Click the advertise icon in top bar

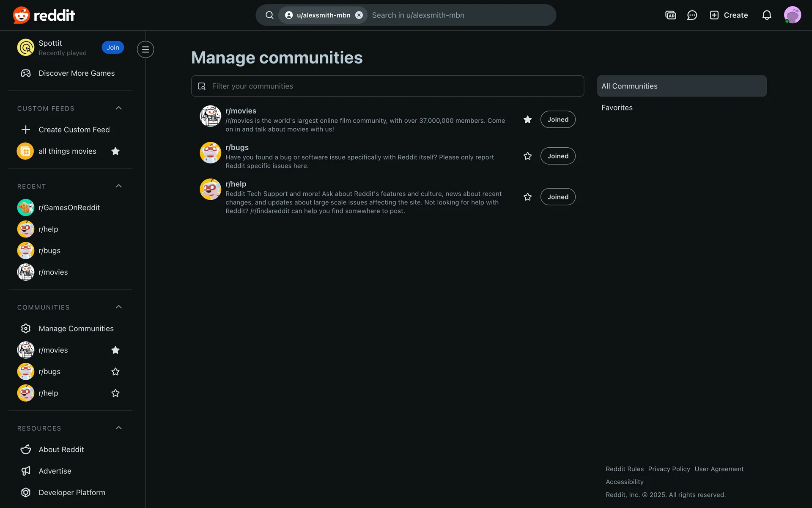[x=670, y=15]
